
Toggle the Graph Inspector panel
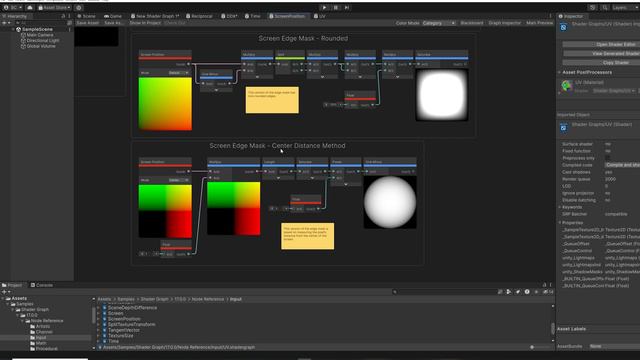[505, 23]
